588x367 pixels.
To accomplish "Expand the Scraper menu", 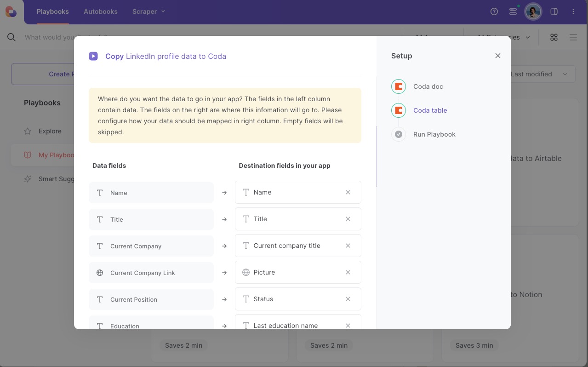I will 148,11.
